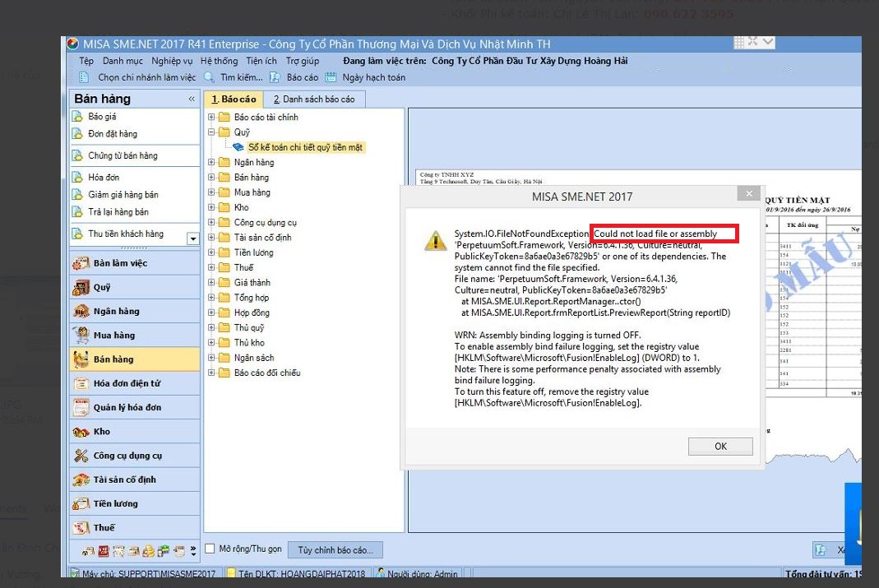Select Thủ kho folder in report tree

click(x=249, y=343)
